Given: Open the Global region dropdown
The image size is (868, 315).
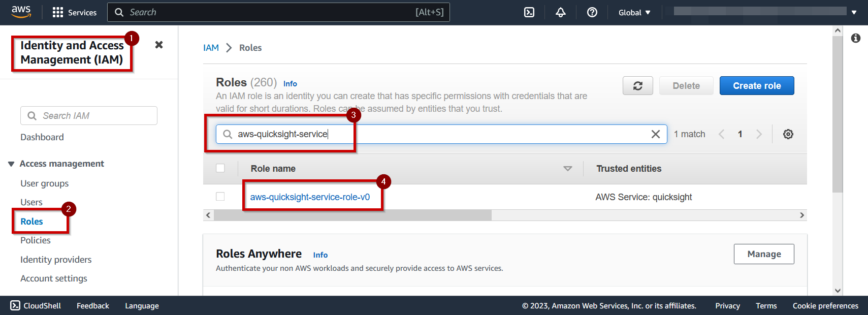Looking at the screenshot, I should 634,12.
